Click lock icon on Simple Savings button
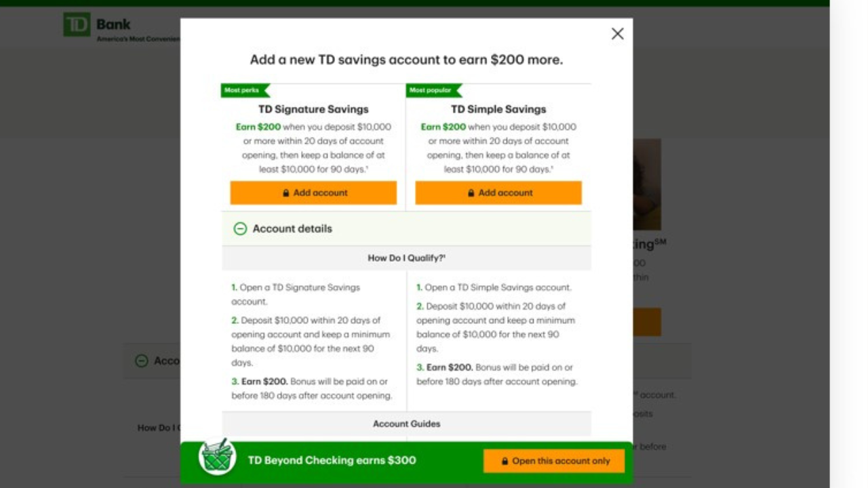Screen dimensions: 868x488 click(x=471, y=193)
